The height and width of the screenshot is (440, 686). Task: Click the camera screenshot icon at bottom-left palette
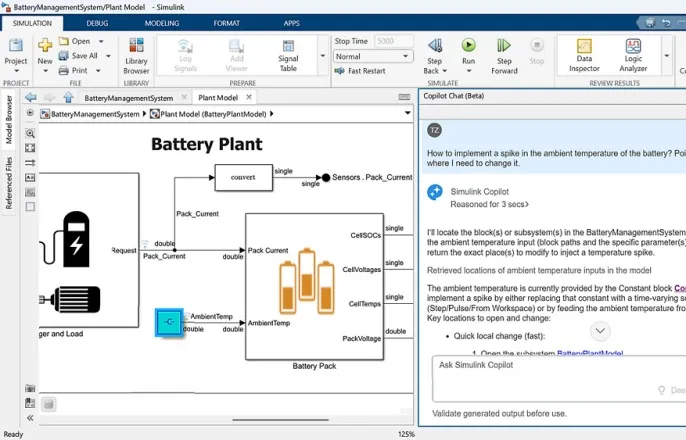30,388
